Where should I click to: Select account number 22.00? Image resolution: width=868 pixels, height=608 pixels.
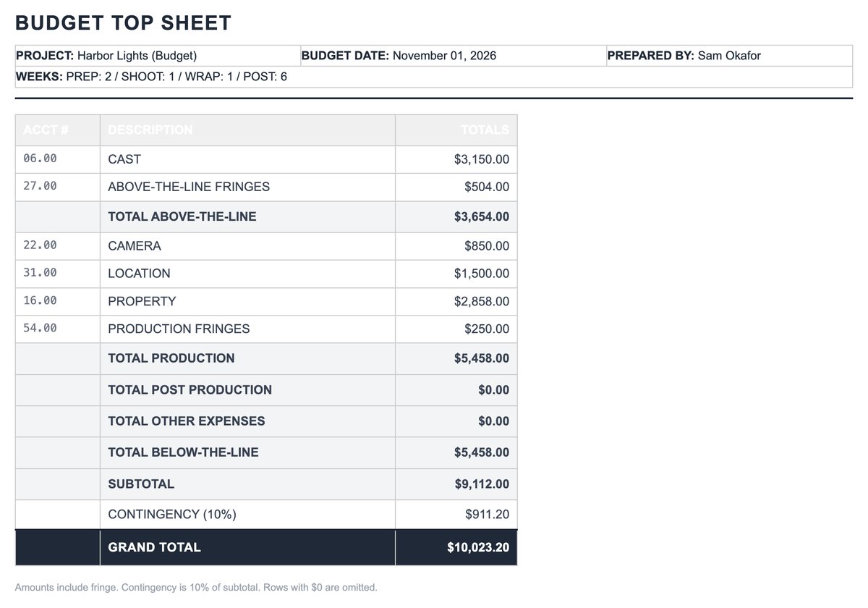pyautogui.click(x=40, y=245)
